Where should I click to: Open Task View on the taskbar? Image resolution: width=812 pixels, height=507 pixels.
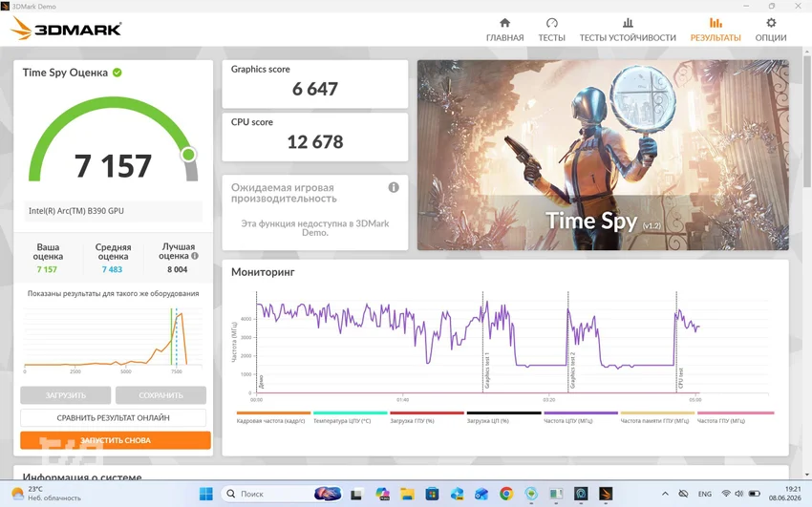[355, 494]
